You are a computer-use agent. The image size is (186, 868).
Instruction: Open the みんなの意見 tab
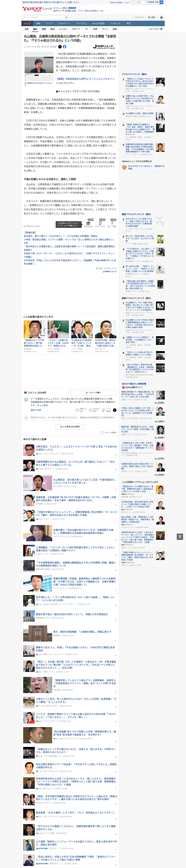[98, 24]
